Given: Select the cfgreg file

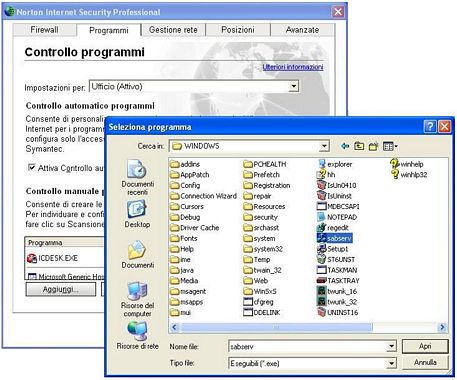Looking at the screenshot, I should pyautogui.click(x=258, y=302).
